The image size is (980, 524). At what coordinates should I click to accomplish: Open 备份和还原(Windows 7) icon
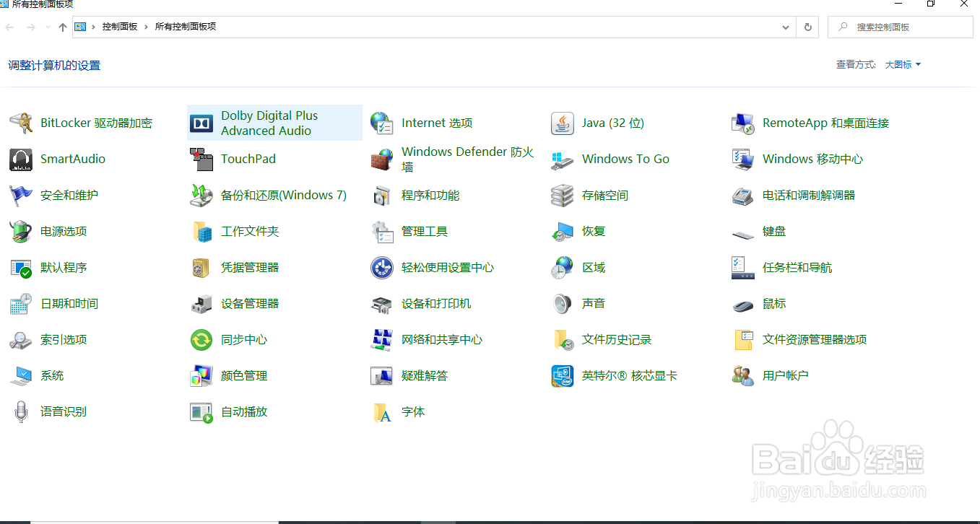[201, 196]
